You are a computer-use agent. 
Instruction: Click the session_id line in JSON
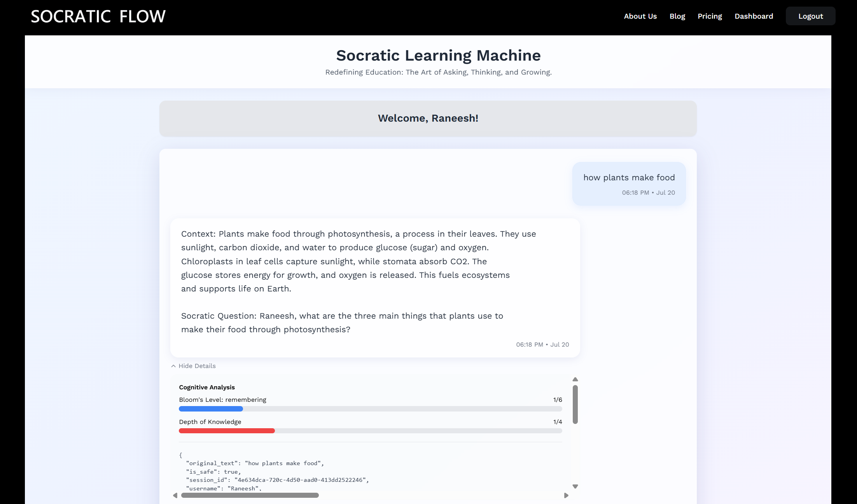(x=277, y=480)
